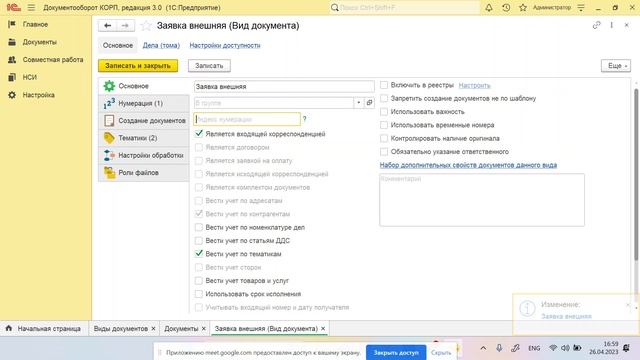Open notifications bell icon

pyautogui.click(x=489, y=7)
